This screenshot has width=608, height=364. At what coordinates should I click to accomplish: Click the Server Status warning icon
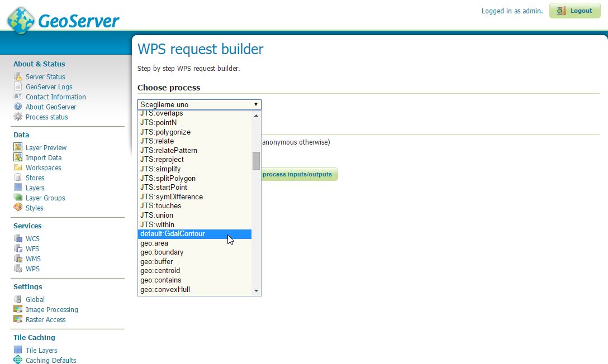(18, 77)
